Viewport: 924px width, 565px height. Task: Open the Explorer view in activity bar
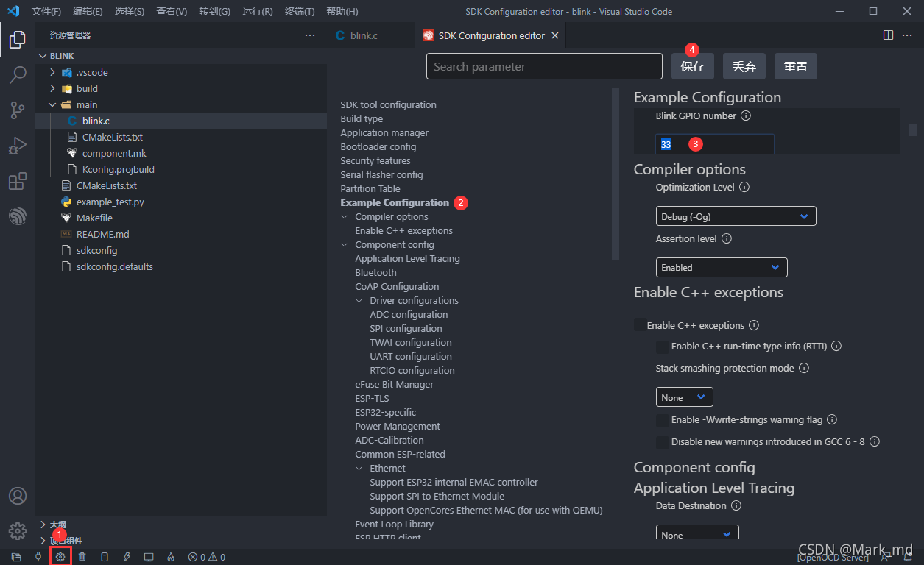coord(18,40)
